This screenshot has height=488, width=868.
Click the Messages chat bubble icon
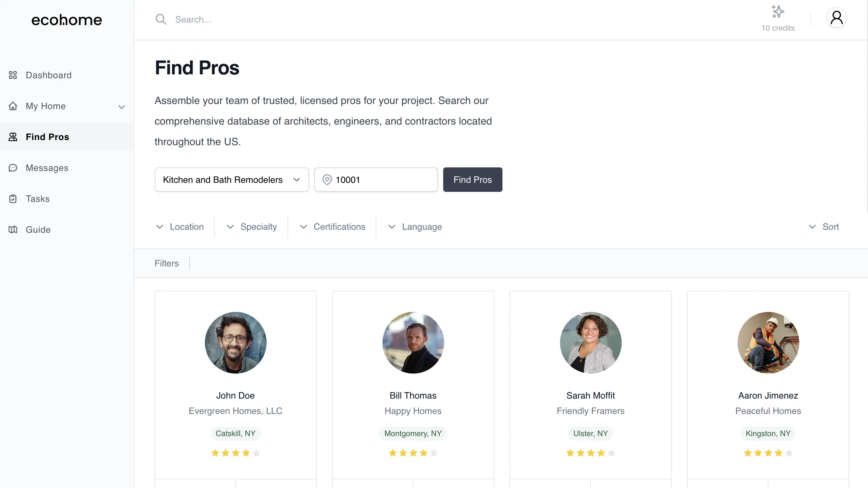13,168
